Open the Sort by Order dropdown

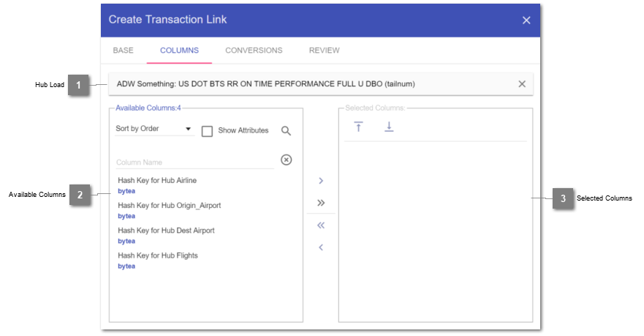(154, 130)
